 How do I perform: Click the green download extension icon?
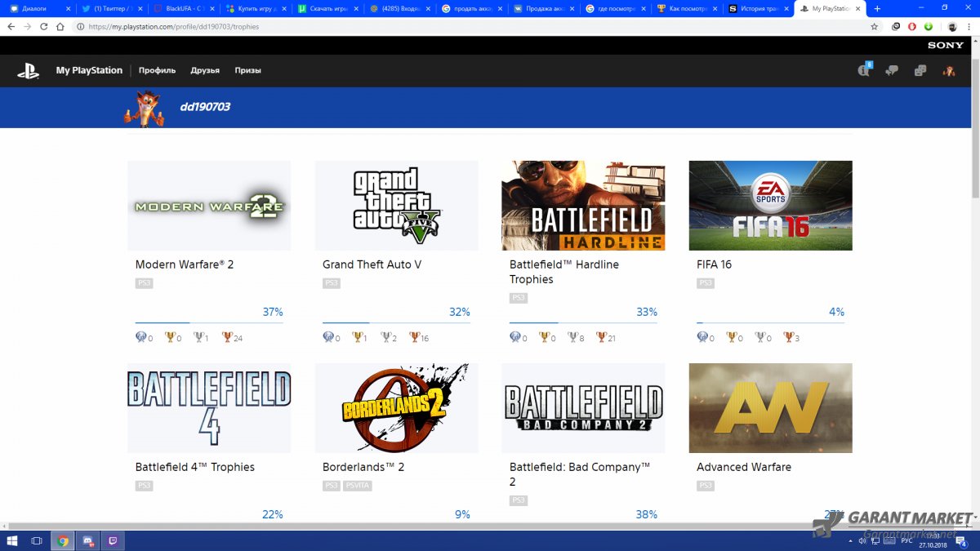(928, 26)
